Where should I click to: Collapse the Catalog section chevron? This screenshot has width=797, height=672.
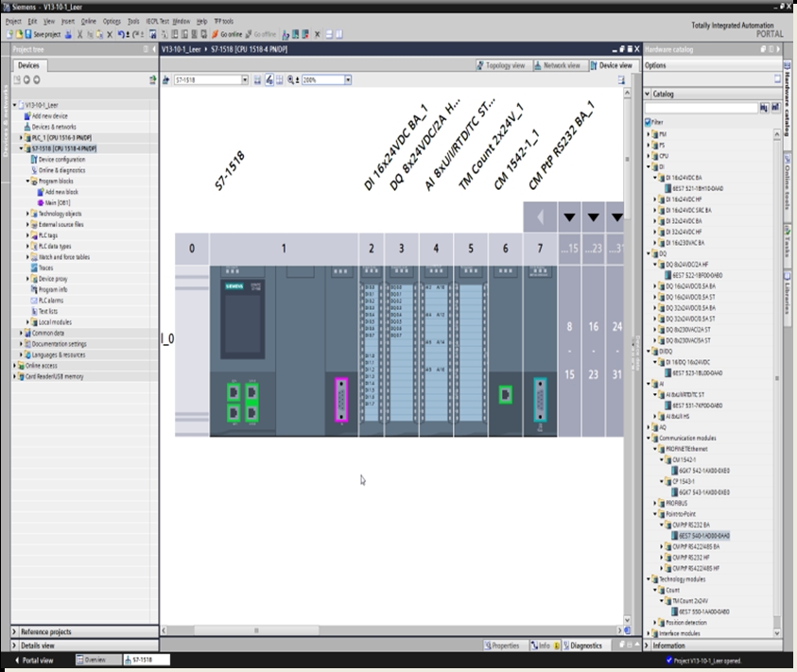tap(648, 94)
